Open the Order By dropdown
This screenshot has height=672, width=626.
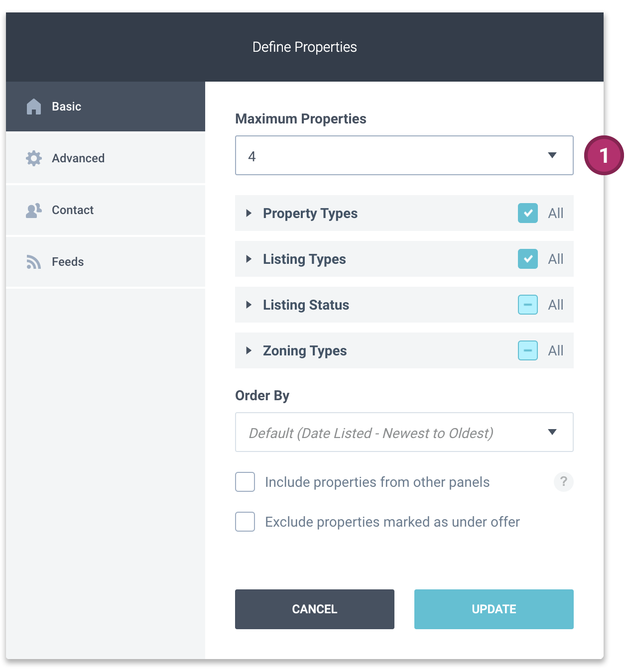click(404, 432)
